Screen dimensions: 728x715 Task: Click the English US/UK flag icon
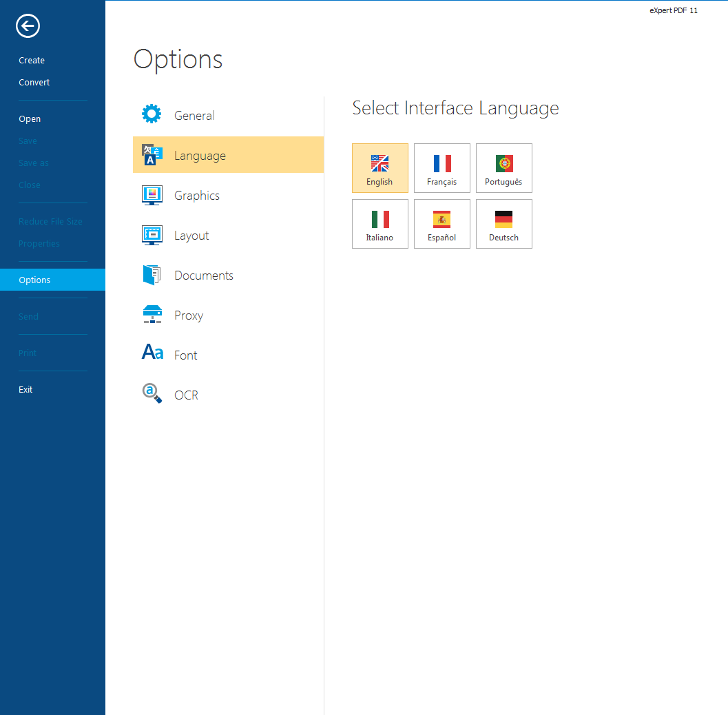pyautogui.click(x=379, y=163)
